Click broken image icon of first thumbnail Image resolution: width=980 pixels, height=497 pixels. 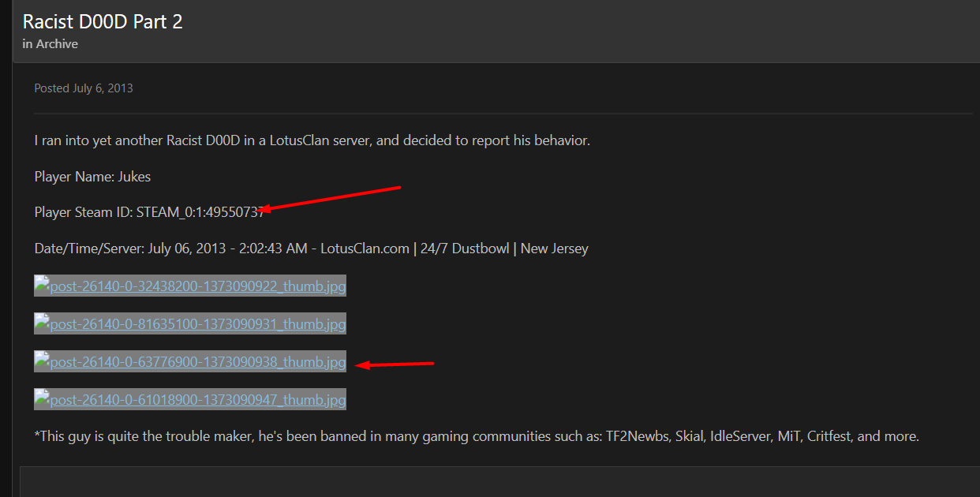(42, 286)
